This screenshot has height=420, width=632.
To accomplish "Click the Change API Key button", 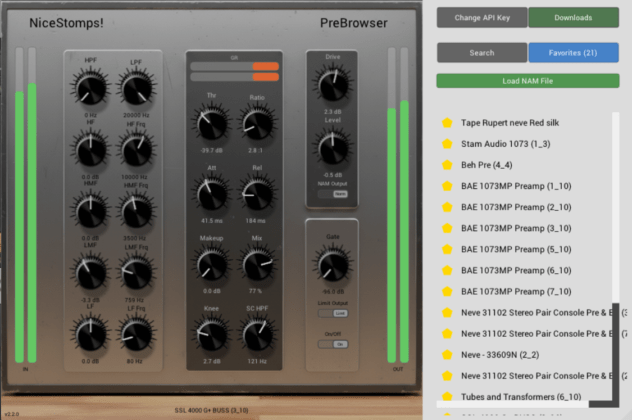I will [x=481, y=18].
